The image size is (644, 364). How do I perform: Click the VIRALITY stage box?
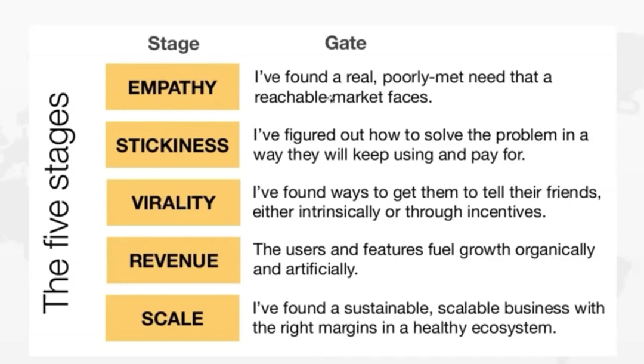pos(173,203)
